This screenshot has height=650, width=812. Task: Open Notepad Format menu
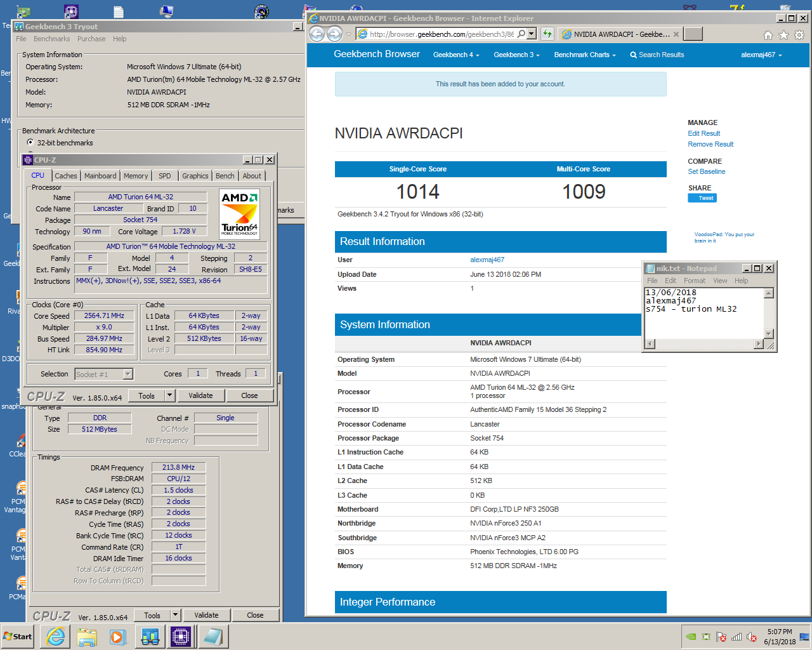click(x=695, y=281)
